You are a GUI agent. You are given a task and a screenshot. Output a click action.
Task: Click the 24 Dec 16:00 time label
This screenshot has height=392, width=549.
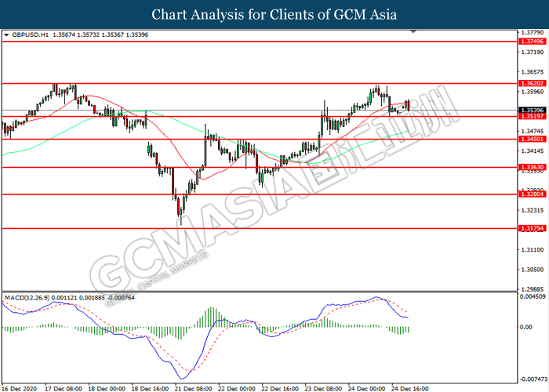(410, 389)
